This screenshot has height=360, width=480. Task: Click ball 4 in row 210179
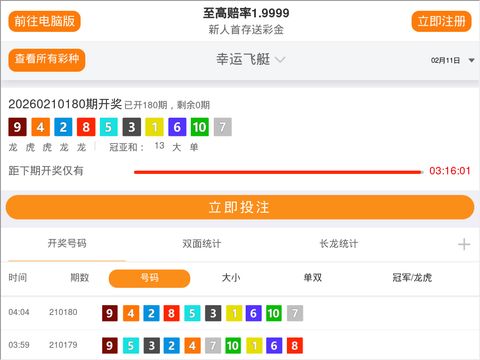(192, 346)
